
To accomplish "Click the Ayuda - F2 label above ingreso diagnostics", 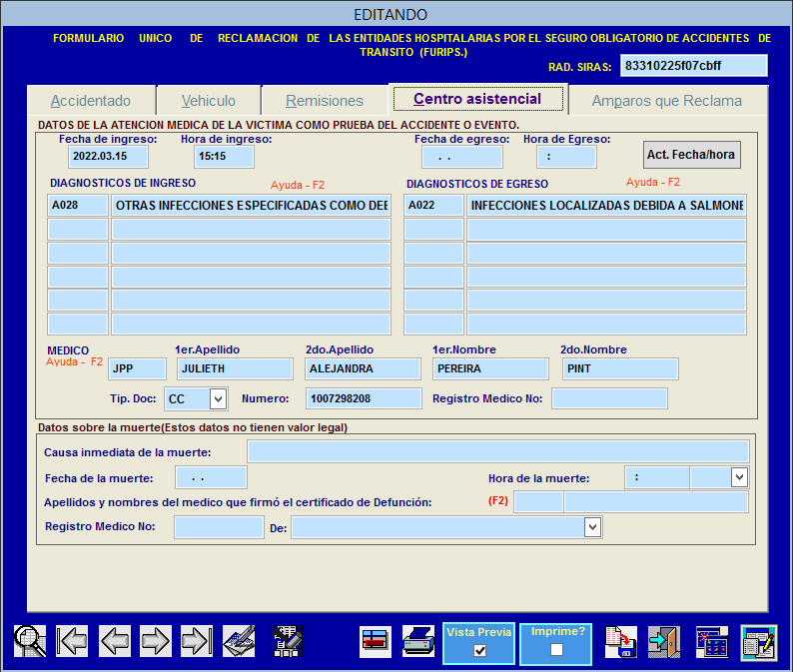I will click(298, 185).
